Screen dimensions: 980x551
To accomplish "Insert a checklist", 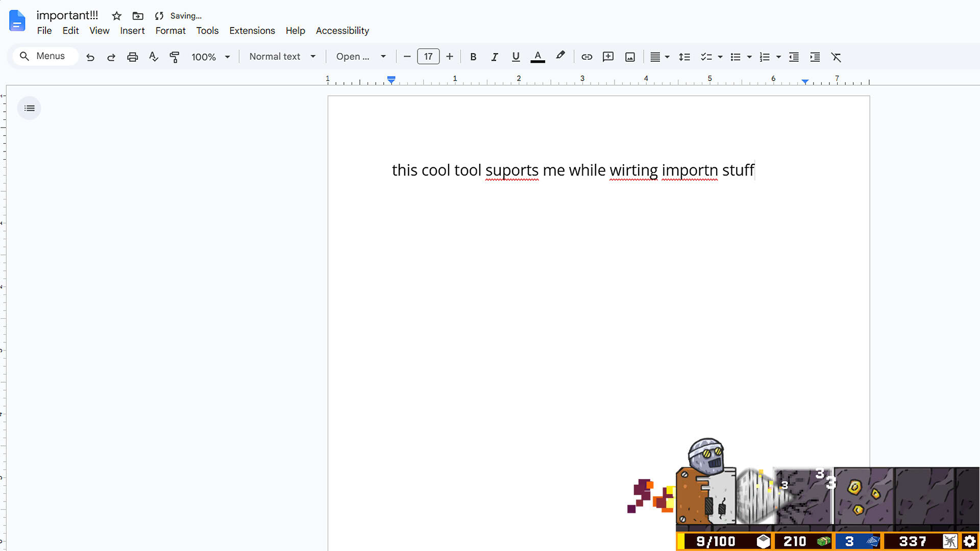I will pos(706,57).
